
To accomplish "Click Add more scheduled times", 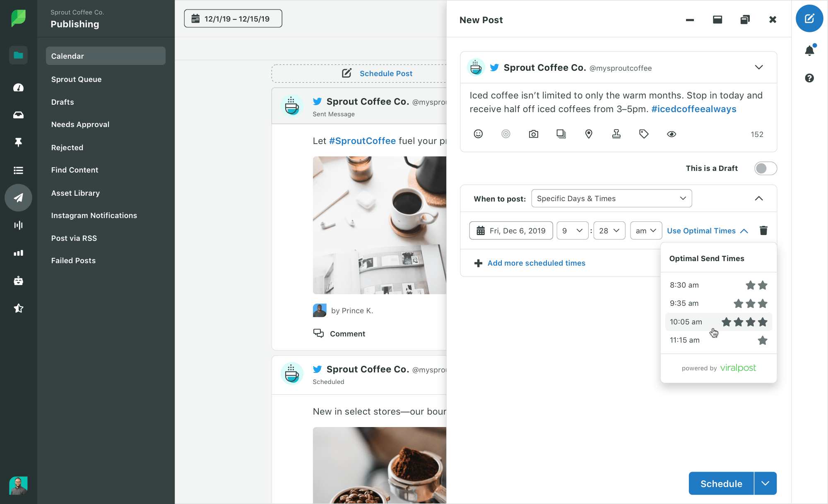I will click(x=530, y=263).
